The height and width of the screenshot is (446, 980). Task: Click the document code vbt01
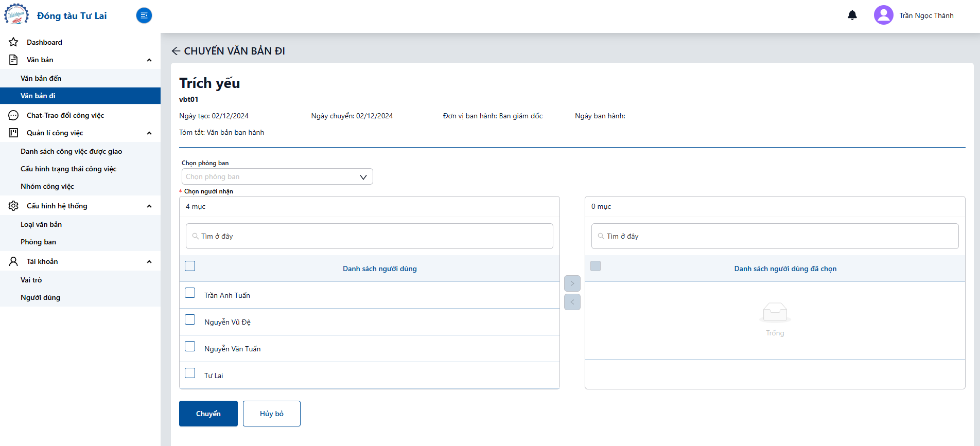pyautogui.click(x=189, y=99)
